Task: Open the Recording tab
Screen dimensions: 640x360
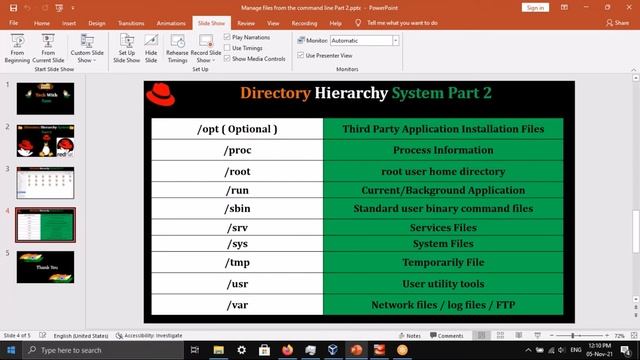Action: [x=304, y=23]
